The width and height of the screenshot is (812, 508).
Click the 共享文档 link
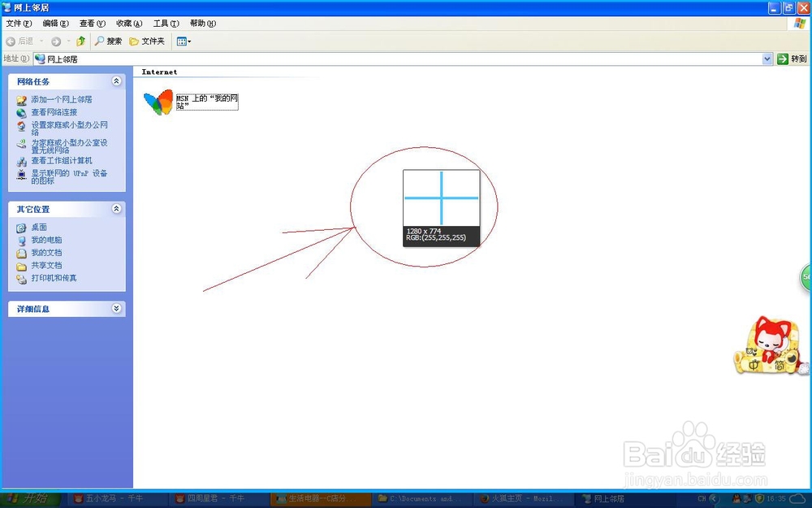point(46,266)
